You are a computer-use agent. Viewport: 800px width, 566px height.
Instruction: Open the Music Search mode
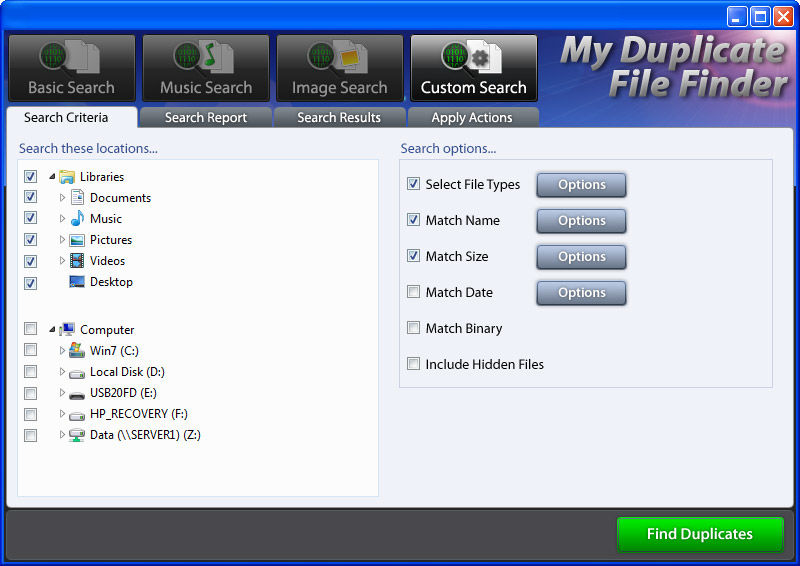click(206, 68)
